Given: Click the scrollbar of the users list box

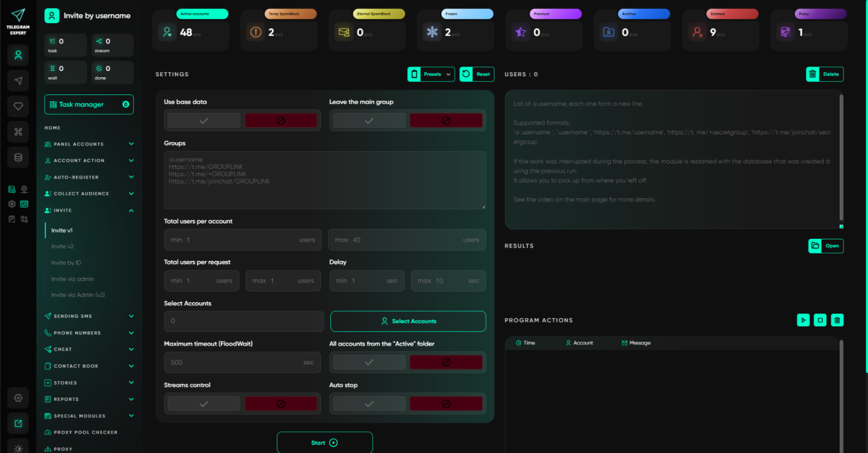Looking at the screenshot, I should (x=841, y=157).
